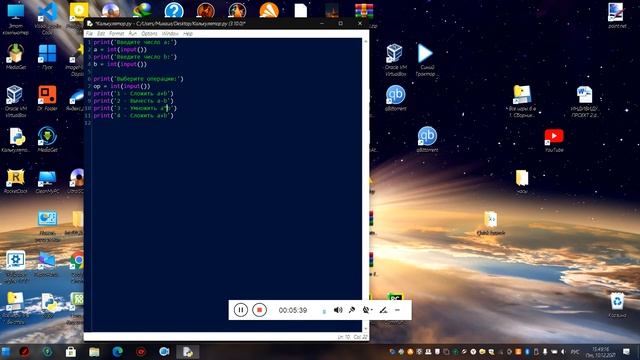
Task: Open the red feather taskbar app
Action: click(x=24, y=351)
